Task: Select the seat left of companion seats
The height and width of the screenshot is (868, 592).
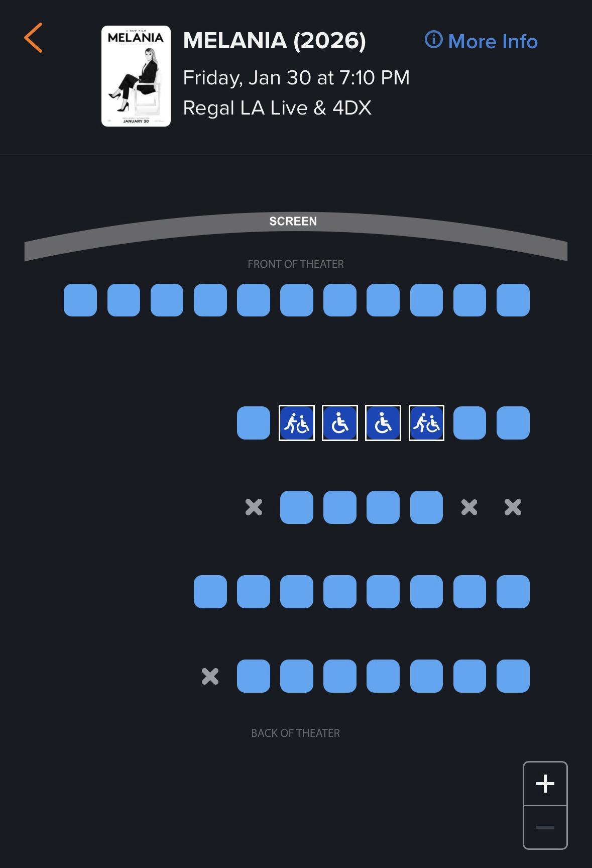Action: [254, 423]
